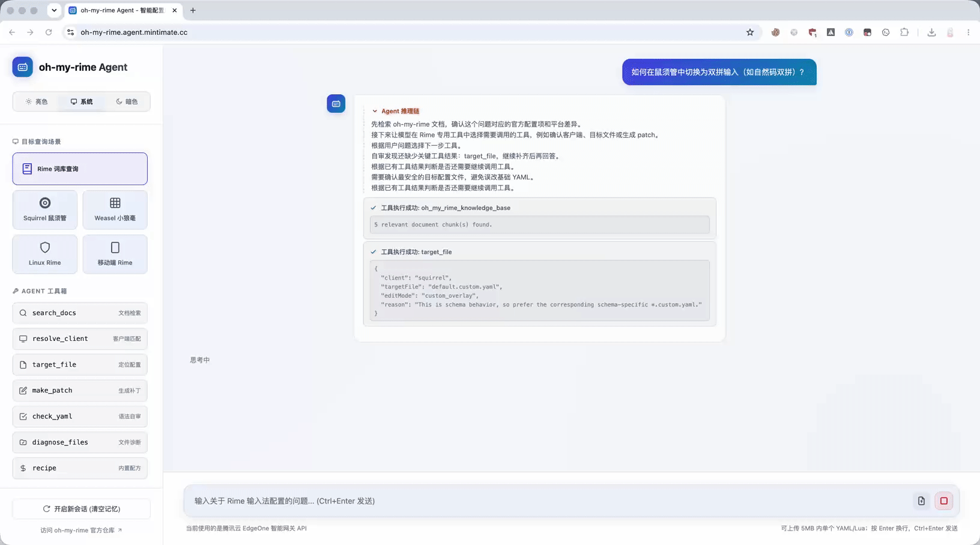The image size is (980, 545).
Task: Open the 访问 oh-my-rime 官方仓库 link
Action: pos(81,531)
